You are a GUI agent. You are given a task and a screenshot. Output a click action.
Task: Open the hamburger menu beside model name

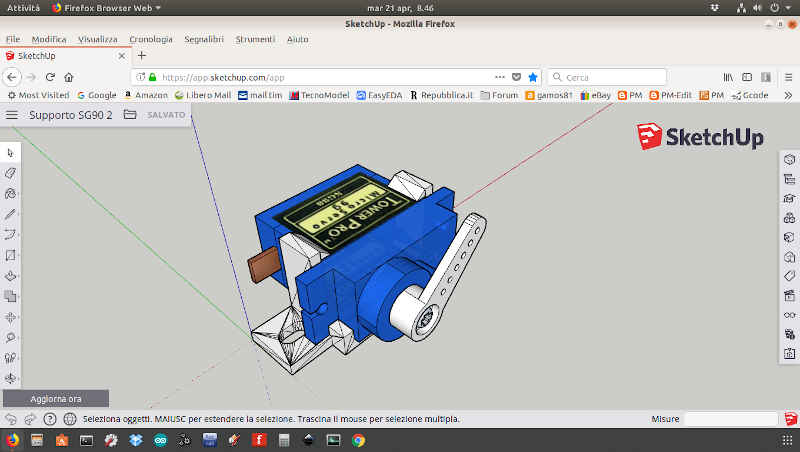[x=12, y=115]
